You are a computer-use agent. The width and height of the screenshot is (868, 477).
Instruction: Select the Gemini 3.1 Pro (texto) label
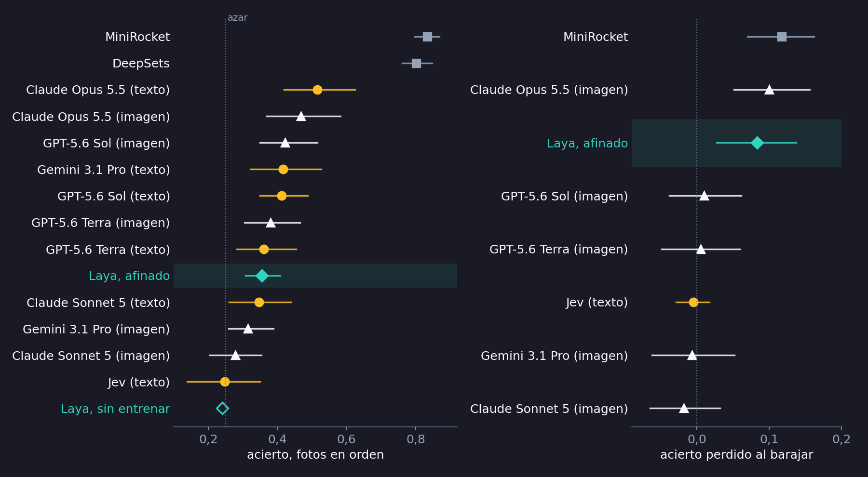tap(104, 170)
